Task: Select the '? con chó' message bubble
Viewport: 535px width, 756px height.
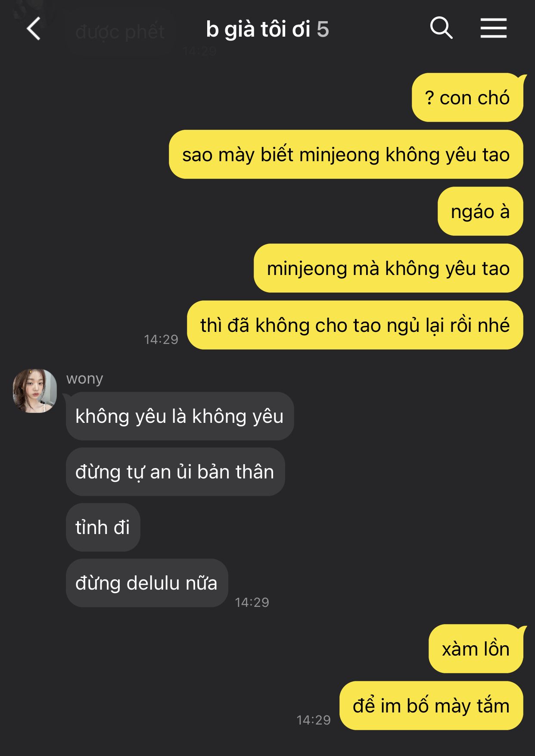Action: coord(467,97)
